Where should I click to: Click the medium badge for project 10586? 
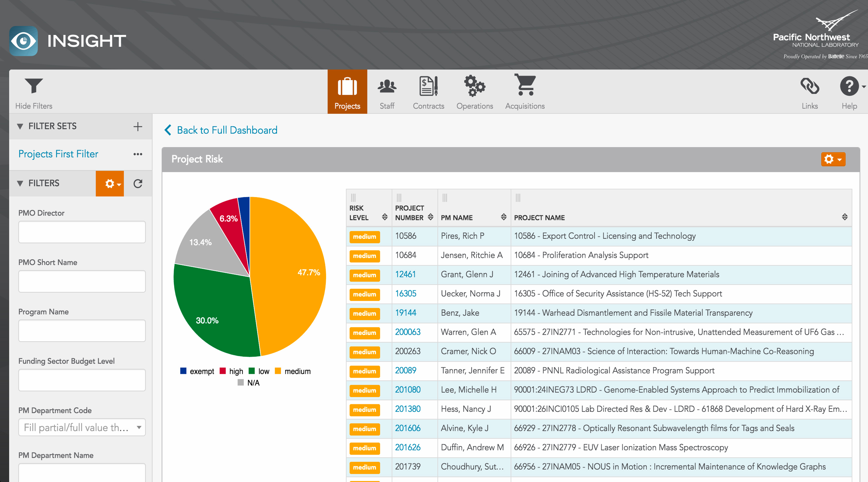click(x=365, y=236)
